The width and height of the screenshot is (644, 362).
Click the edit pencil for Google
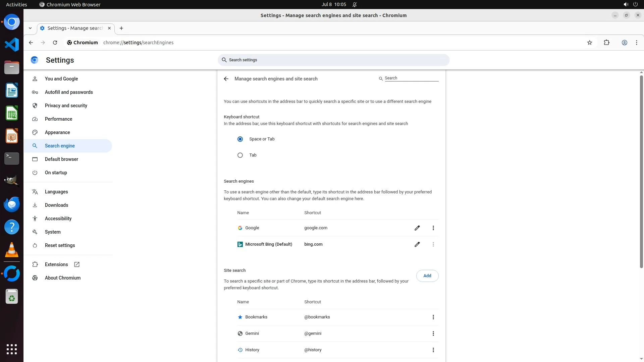point(417,228)
